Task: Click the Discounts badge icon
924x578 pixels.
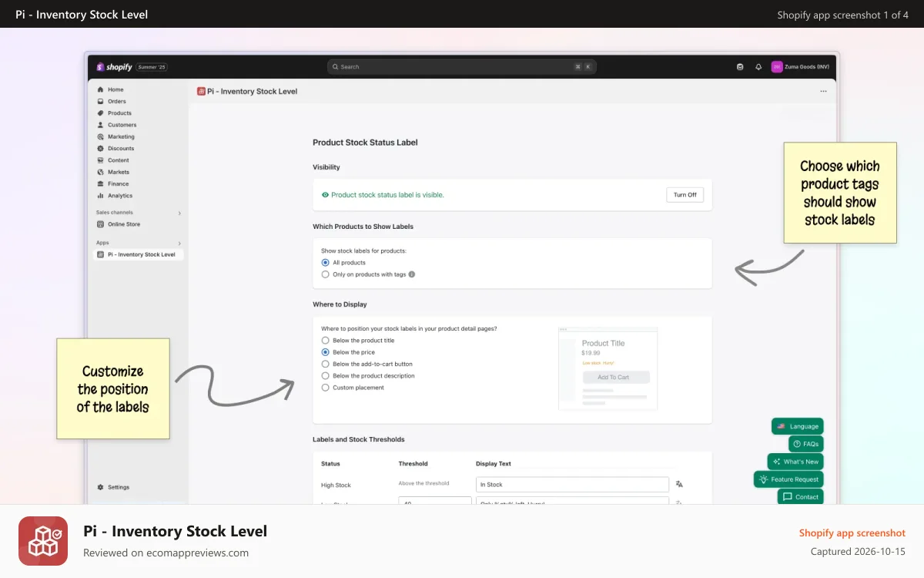Action: [100, 149]
